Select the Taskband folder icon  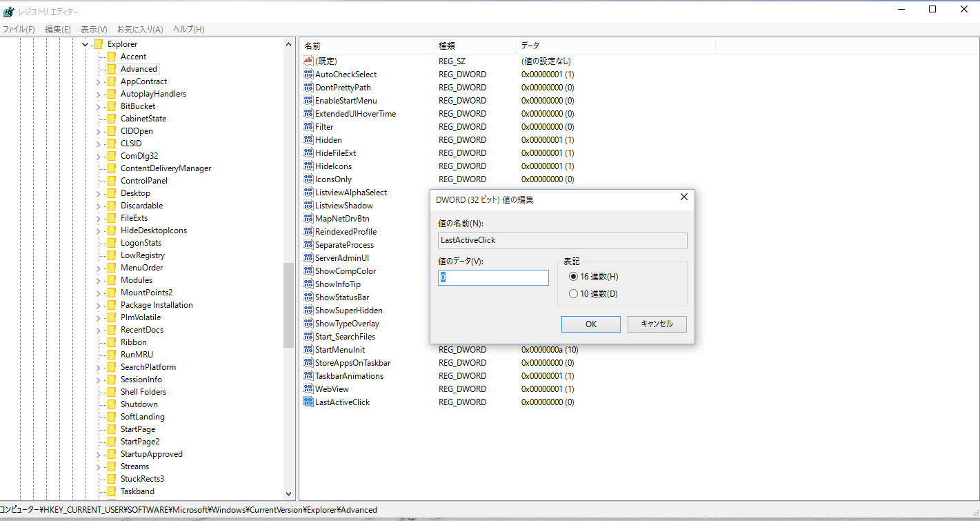(111, 491)
